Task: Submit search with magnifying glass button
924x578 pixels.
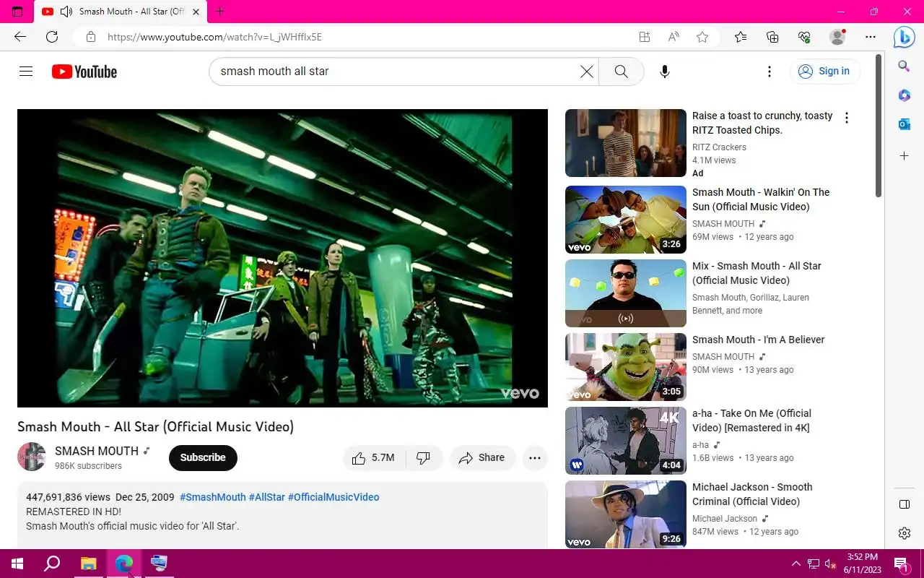Action: [621, 72]
